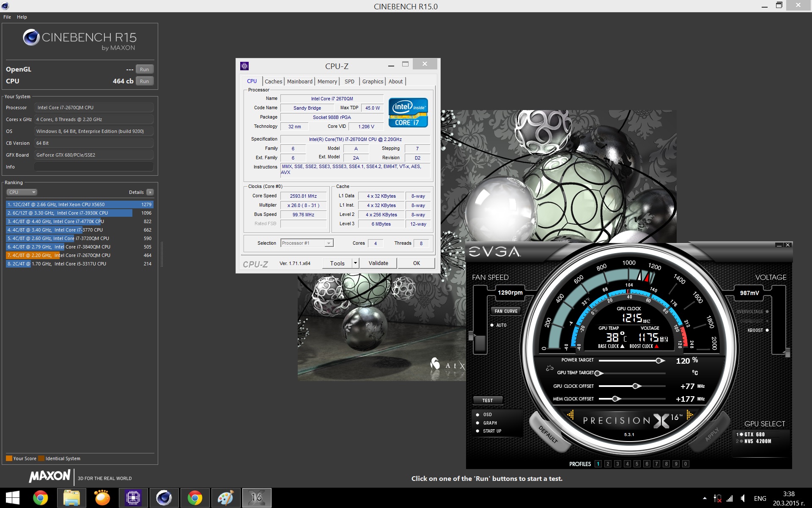Click the Tools button in CPU-Z
Image resolution: width=812 pixels, height=508 pixels.
(x=337, y=263)
